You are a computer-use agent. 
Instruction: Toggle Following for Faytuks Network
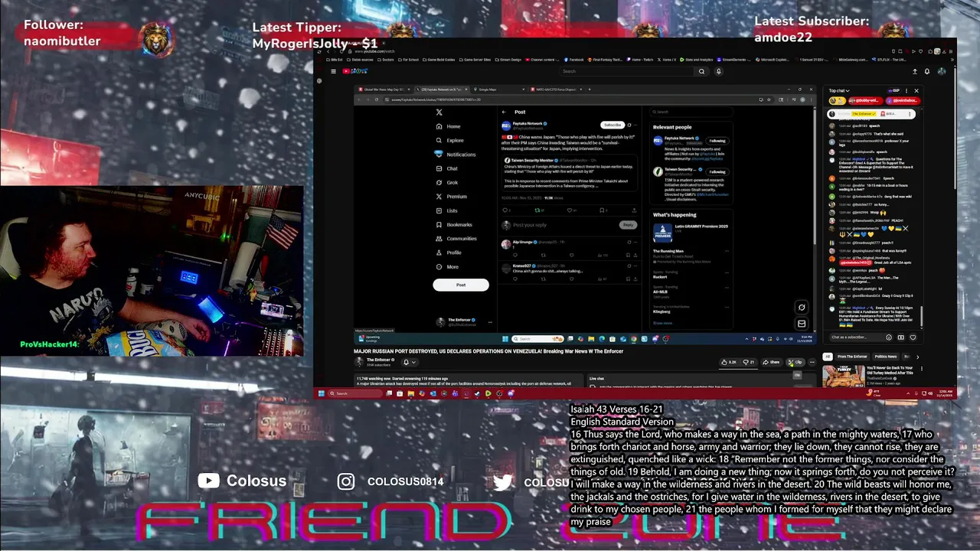pyautogui.click(x=717, y=141)
